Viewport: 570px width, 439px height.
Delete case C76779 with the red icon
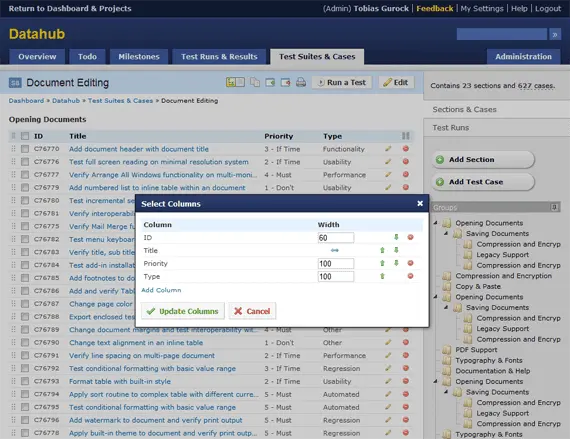pyautogui.click(x=406, y=187)
